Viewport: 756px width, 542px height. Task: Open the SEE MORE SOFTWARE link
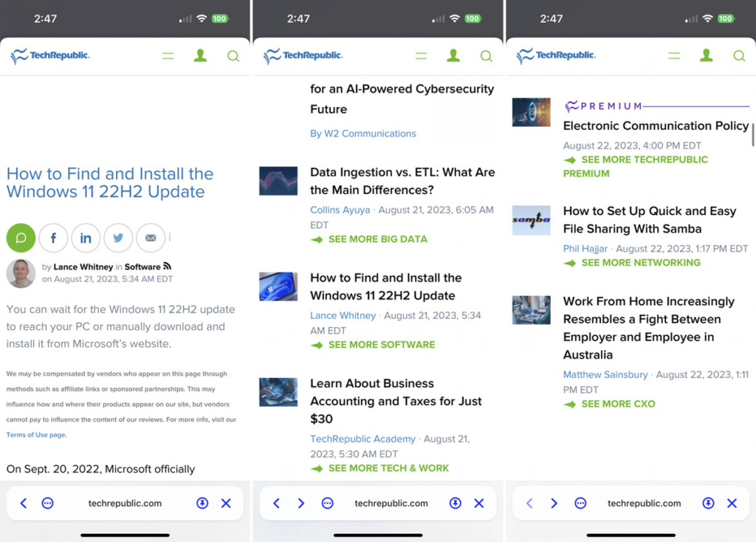pos(379,344)
